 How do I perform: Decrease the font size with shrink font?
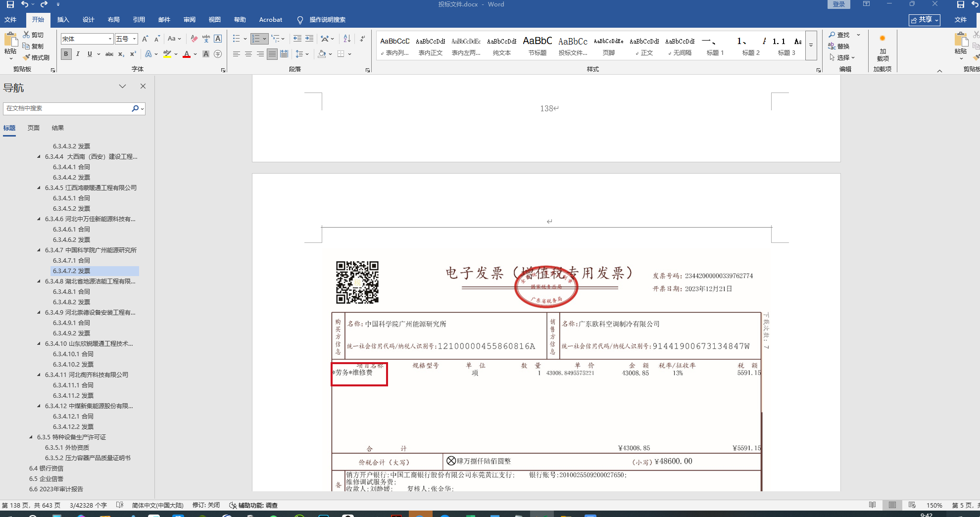click(157, 39)
